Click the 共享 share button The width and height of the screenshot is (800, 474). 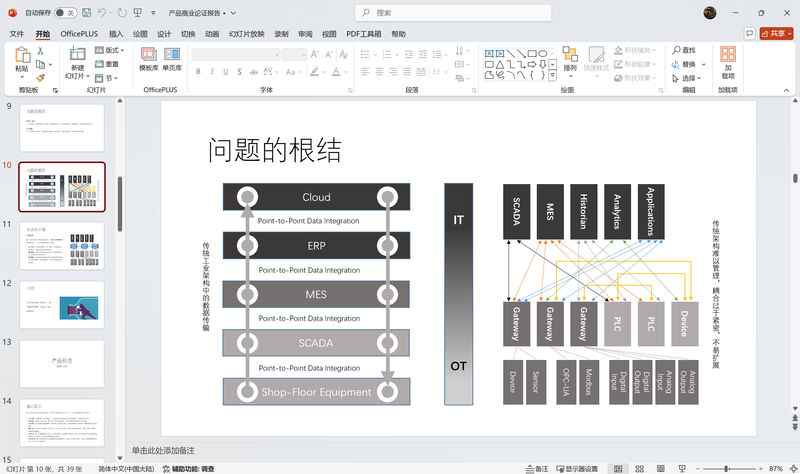[777, 34]
